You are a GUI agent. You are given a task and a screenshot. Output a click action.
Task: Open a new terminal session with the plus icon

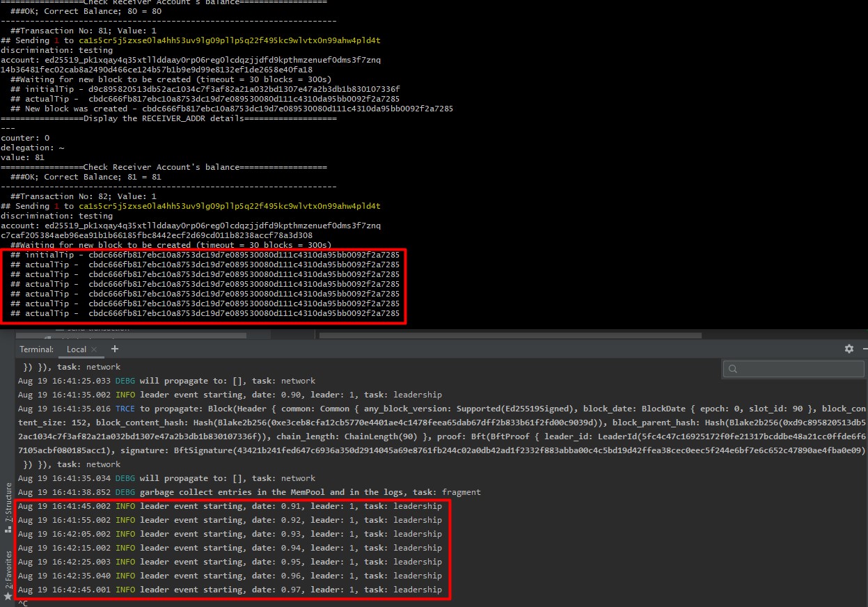[x=114, y=349]
